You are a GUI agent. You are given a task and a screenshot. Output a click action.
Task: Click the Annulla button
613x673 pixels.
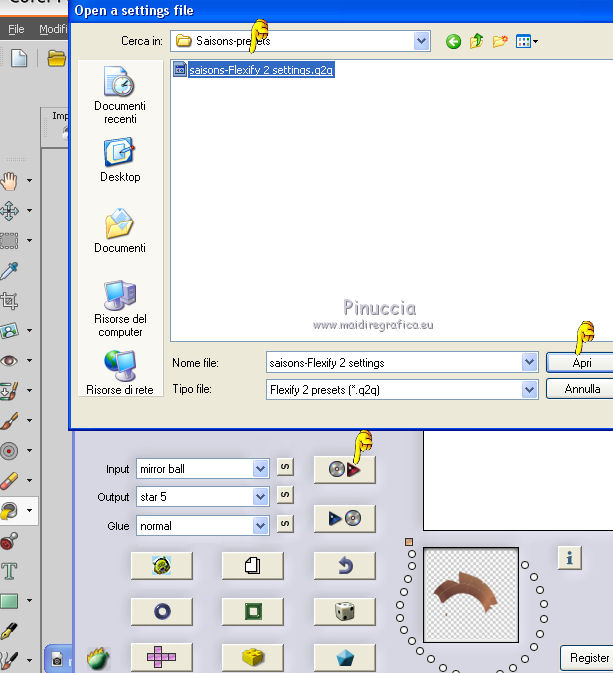[x=582, y=389]
